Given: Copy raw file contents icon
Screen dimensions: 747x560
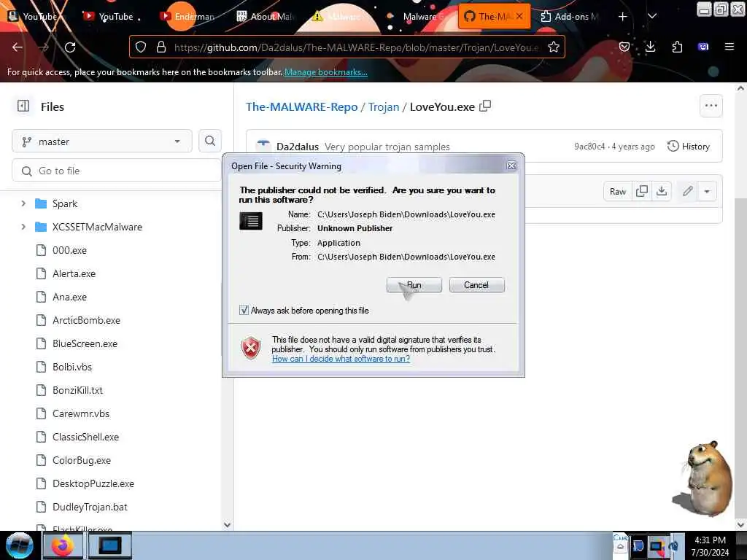Looking at the screenshot, I should click(642, 192).
